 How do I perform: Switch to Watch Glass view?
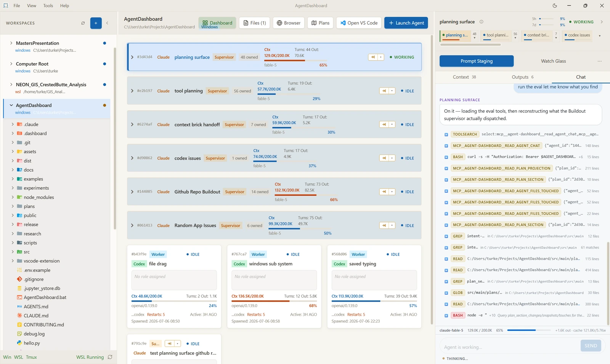click(553, 61)
